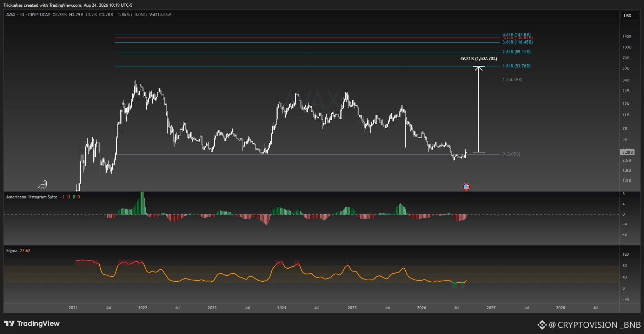The image size is (644, 334).
Task: Click the Vol 314.56M volume readout
Action: [x=160, y=15]
